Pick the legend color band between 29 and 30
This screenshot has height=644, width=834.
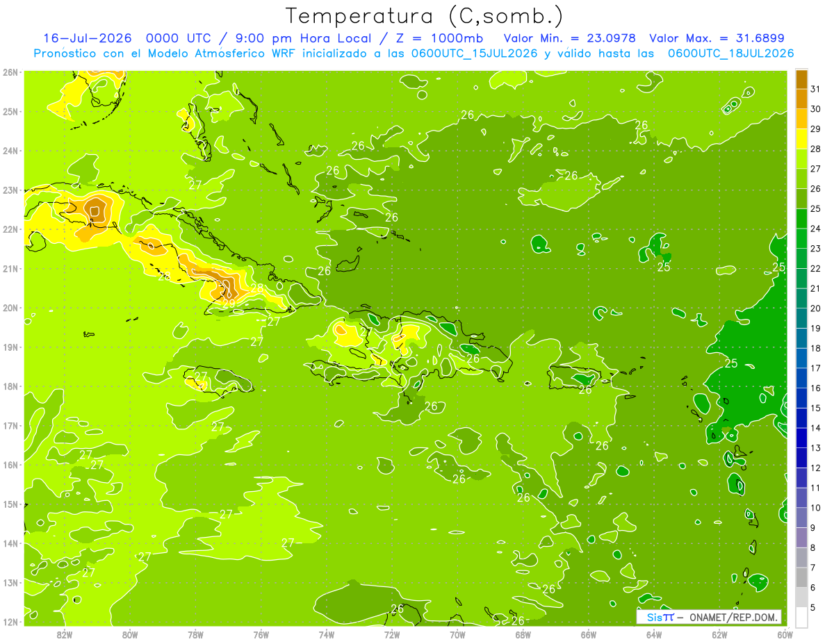click(801, 119)
